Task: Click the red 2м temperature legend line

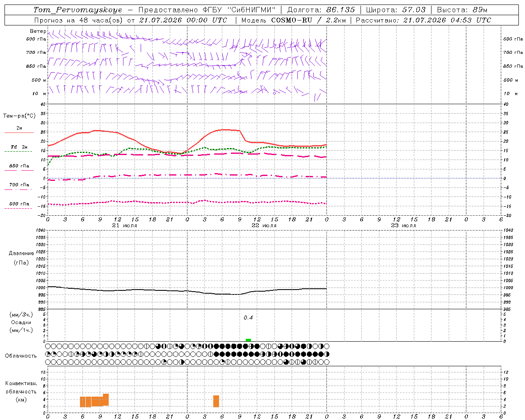Action: 19,133
